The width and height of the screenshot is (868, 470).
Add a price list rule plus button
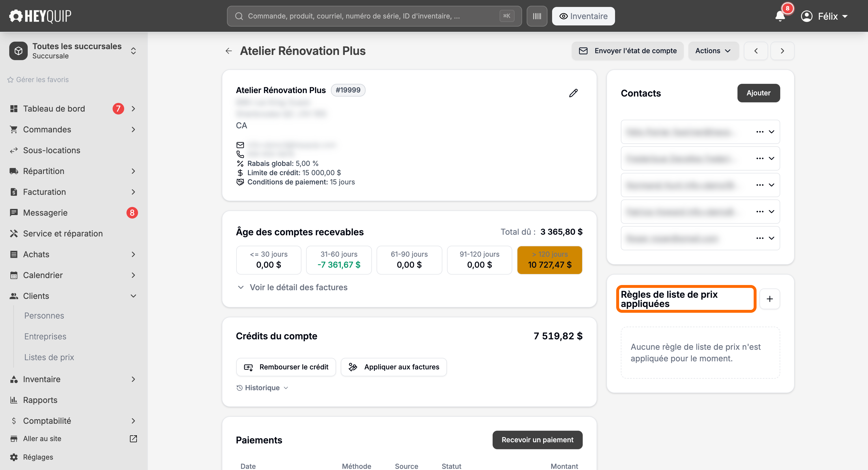770,299
